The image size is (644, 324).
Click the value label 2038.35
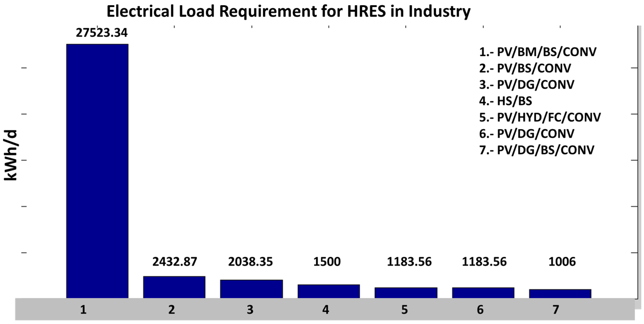tap(250, 262)
